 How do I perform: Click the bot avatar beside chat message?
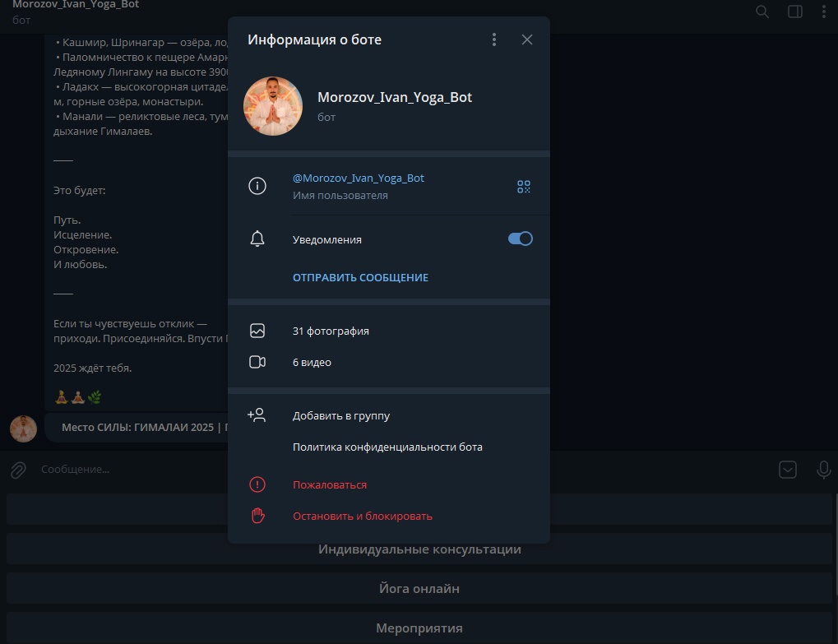coord(23,429)
